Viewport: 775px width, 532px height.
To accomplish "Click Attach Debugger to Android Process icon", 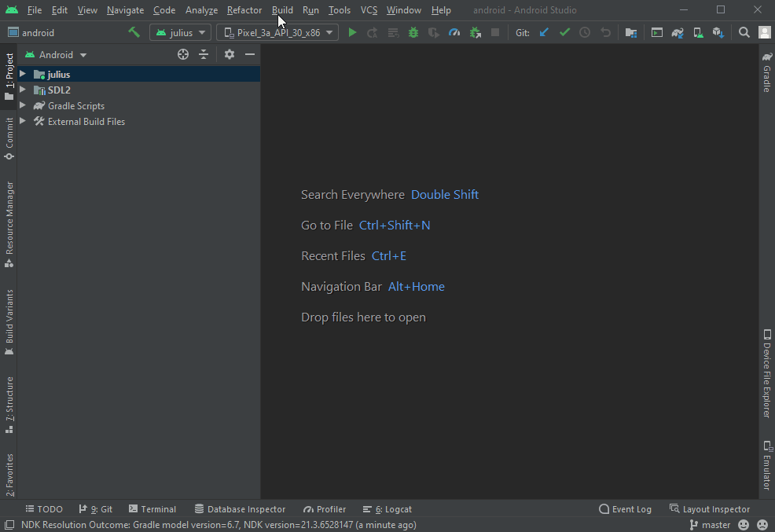I will 475,32.
